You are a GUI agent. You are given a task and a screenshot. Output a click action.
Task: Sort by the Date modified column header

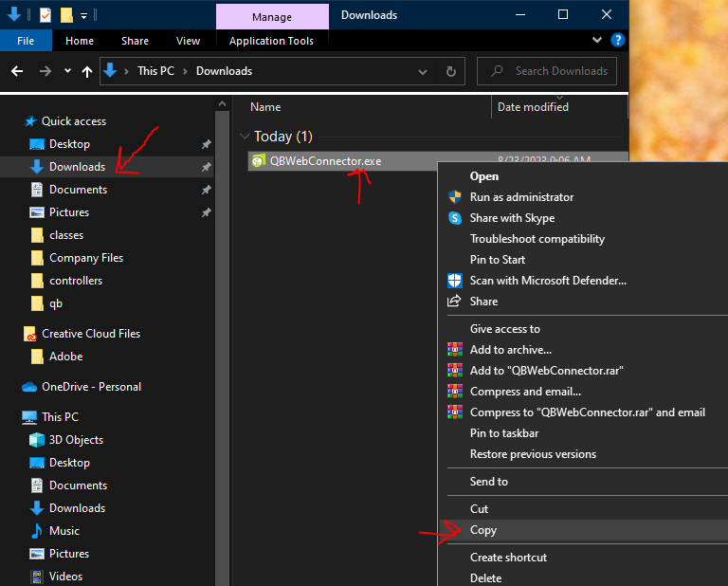click(533, 107)
